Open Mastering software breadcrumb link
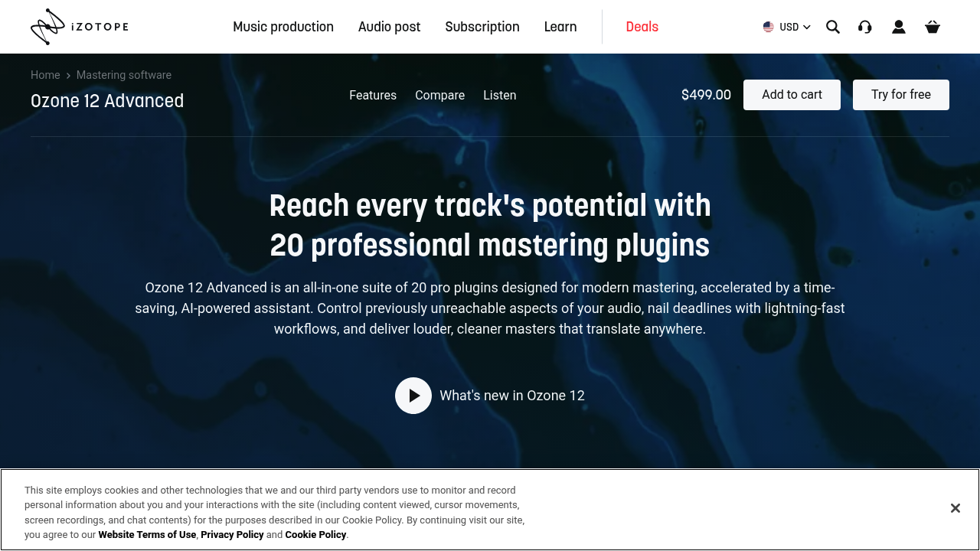This screenshot has height=551, width=980. [x=124, y=75]
